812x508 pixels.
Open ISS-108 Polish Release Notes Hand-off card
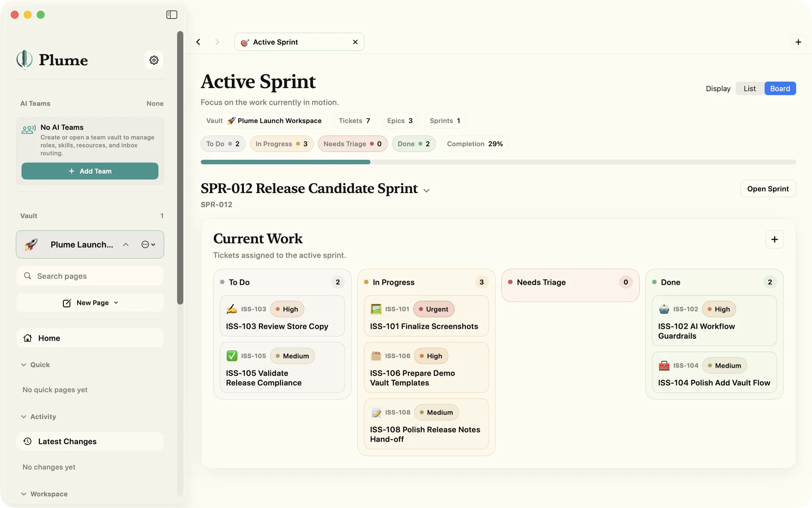click(426, 424)
